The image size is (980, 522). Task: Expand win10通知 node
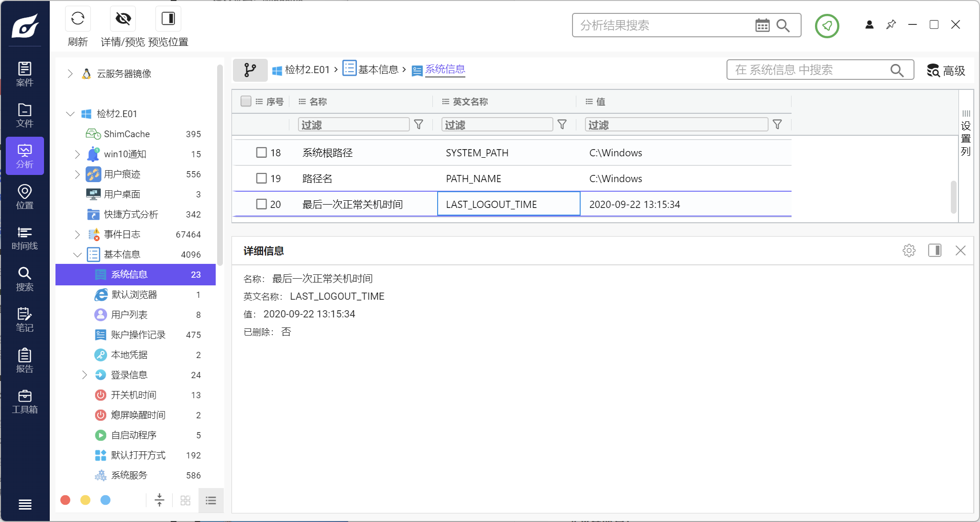[x=77, y=154]
